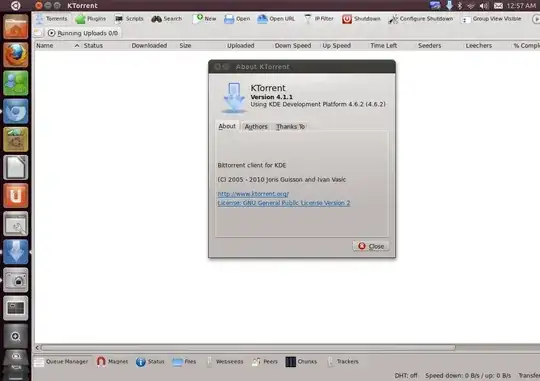540x381 pixels.
Task: Open the KTorrent dock launcher icon
Action: (x=15, y=252)
